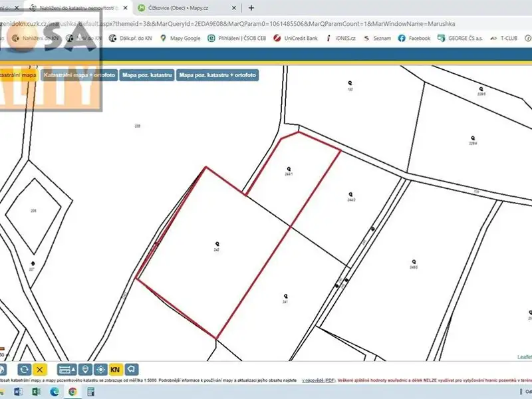Open the iDNES.cz bookmark
Image resolution: width=532 pixels, height=399 pixels.
340,39
